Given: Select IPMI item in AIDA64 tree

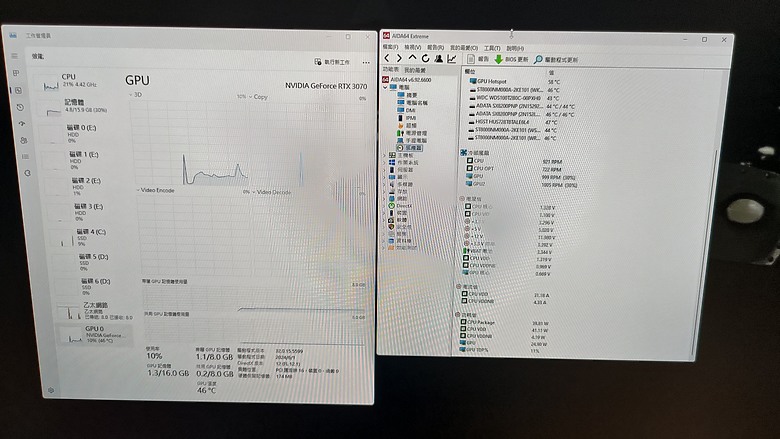Looking at the screenshot, I should 406,118.
